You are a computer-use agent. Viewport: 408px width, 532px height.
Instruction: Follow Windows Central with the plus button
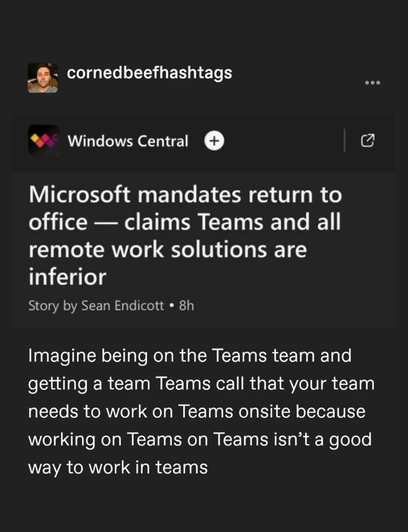tap(214, 140)
